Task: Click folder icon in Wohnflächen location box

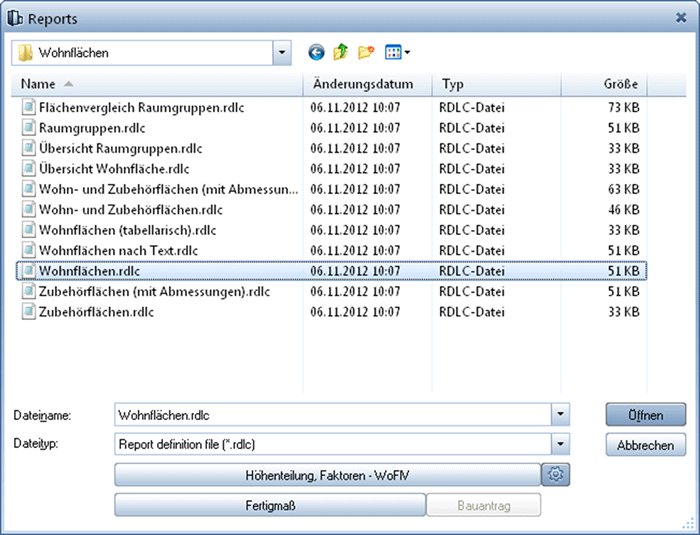Action: click(x=25, y=53)
